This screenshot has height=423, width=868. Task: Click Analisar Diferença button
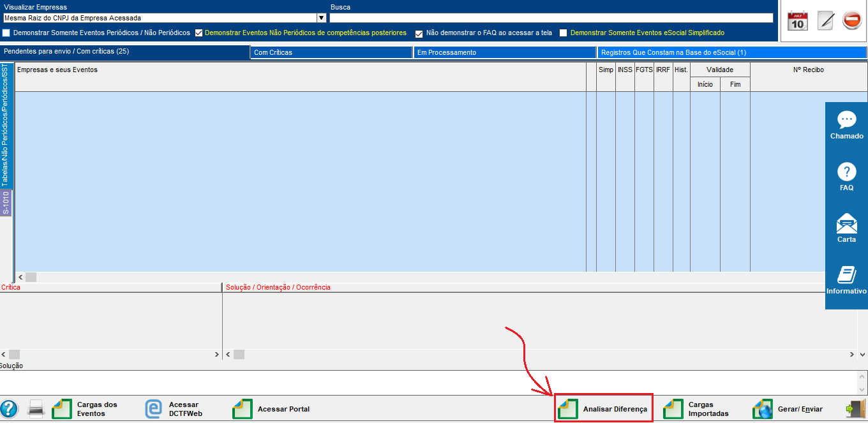[604, 409]
